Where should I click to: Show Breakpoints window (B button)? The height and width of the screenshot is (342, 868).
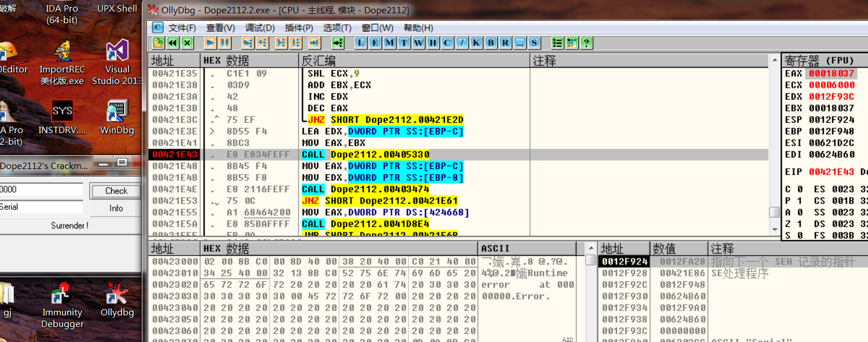pos(491,43)
